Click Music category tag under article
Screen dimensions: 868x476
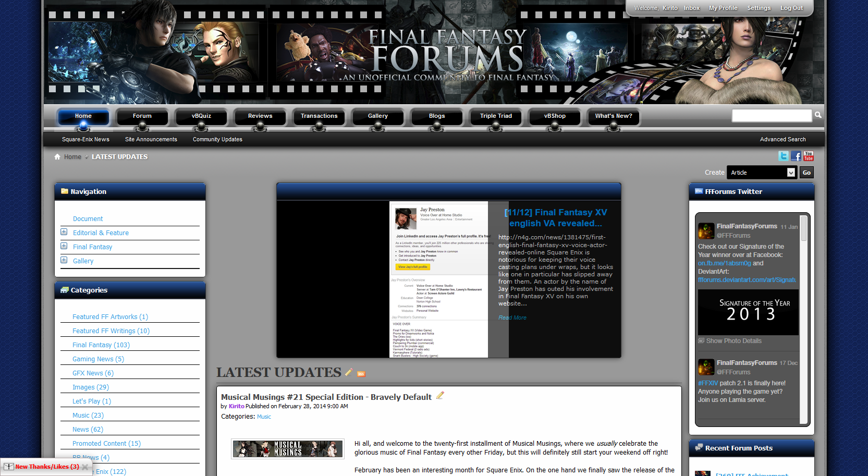coord(264,417)
